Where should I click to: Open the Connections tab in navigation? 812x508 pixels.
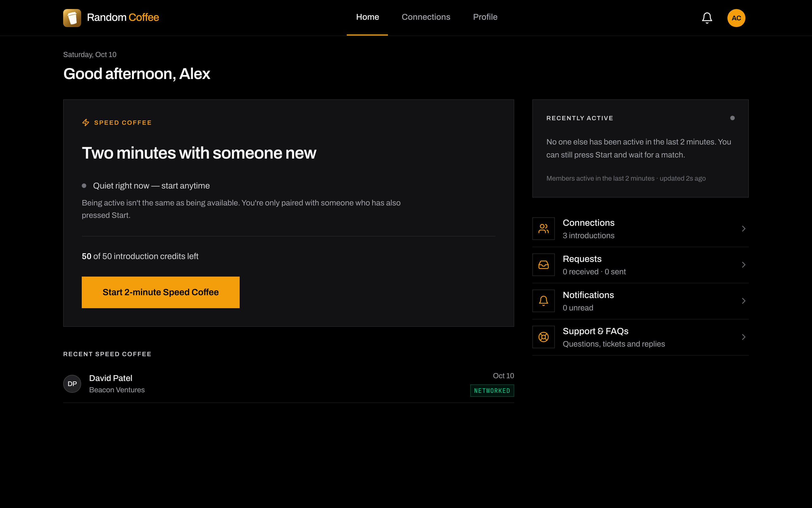click(x=426, y=17)
